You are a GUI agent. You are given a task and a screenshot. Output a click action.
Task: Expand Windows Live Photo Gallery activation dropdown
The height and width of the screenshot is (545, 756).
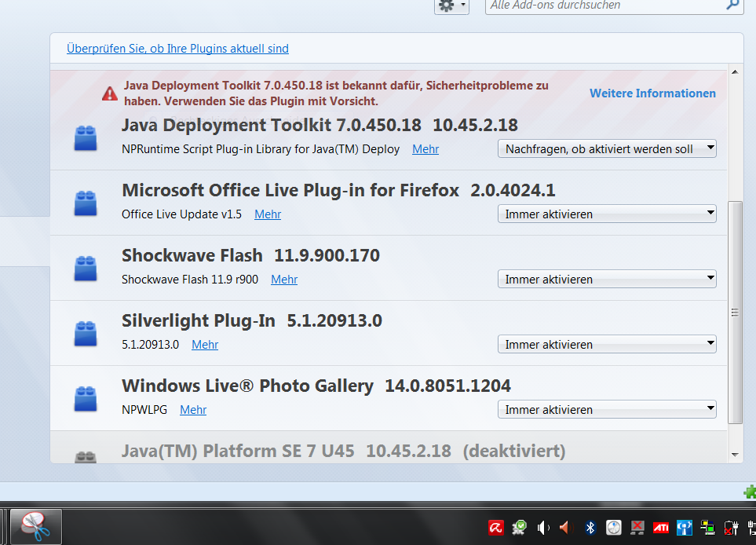pos(607,409)
